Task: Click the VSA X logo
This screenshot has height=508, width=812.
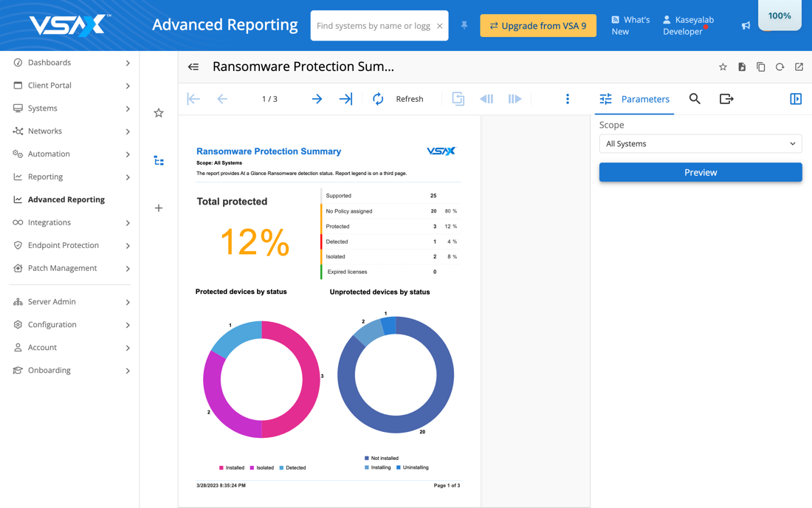Action: [69, 25]
